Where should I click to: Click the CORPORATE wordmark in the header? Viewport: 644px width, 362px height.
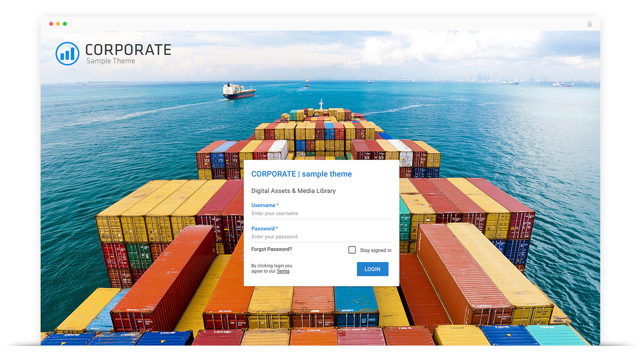[128, 49]
